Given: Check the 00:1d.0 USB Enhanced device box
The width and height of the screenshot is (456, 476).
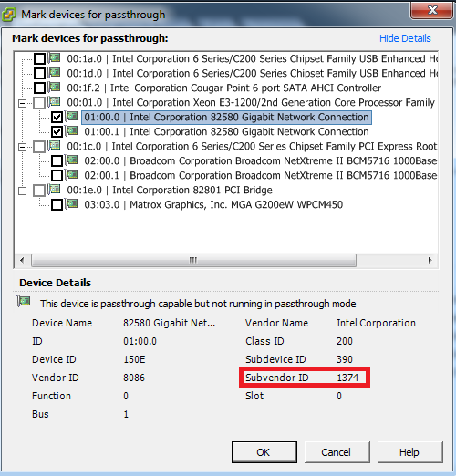Looking at the screenshot, I should coord(39,73).
